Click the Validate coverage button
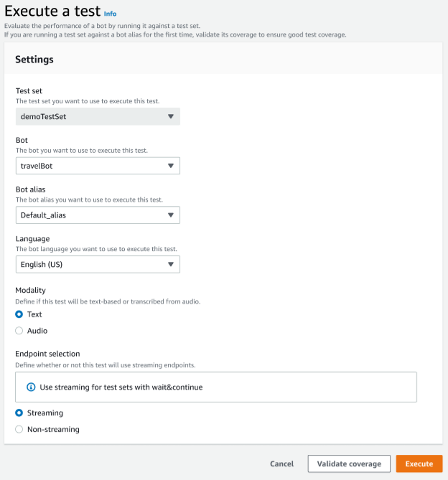The height and width of the screenshot is (480, 448). [349, 463]
